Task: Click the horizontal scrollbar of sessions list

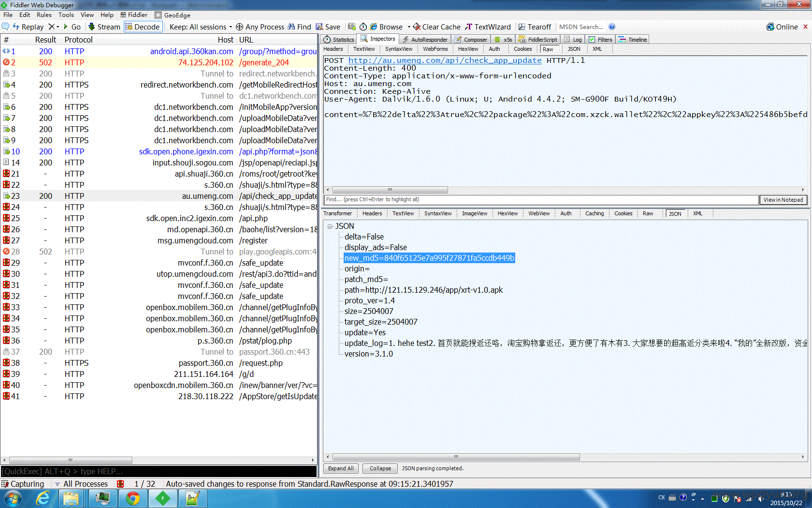Action: 71,460
